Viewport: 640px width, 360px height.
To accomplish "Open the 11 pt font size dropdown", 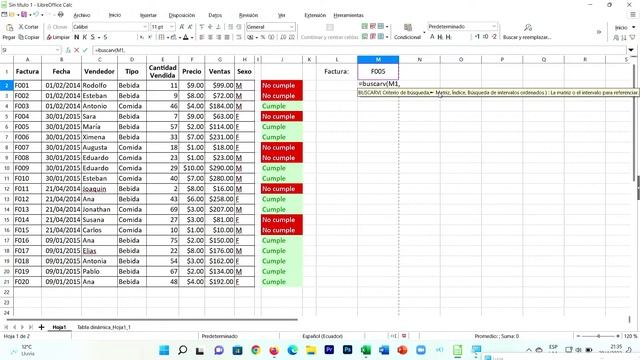I will point(172,27).
